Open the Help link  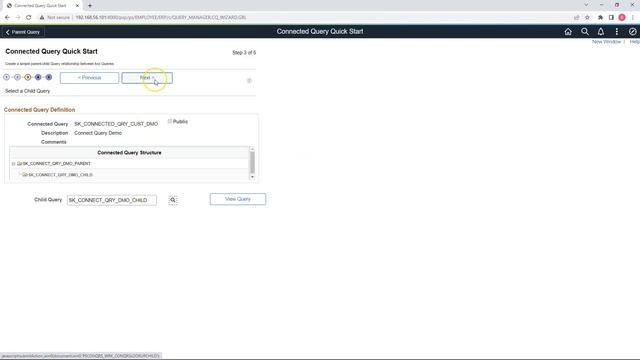point(634,42)
